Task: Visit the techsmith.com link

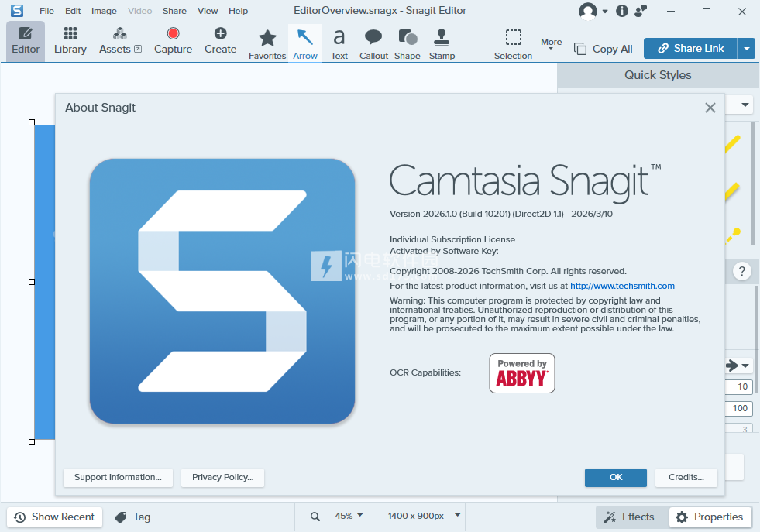Action: (x=622, y=286)
